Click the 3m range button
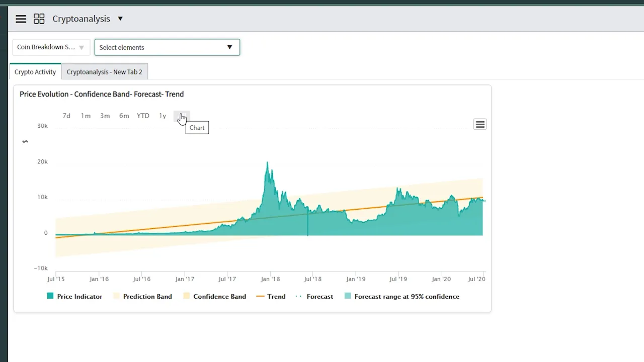The width and height of the screenshot is (644, 362). pyautogui.click(x=105, y=116)
